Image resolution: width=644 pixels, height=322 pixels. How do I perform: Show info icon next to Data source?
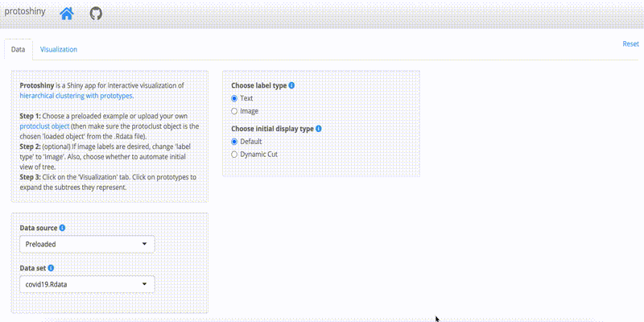click(x=62, y=228)
